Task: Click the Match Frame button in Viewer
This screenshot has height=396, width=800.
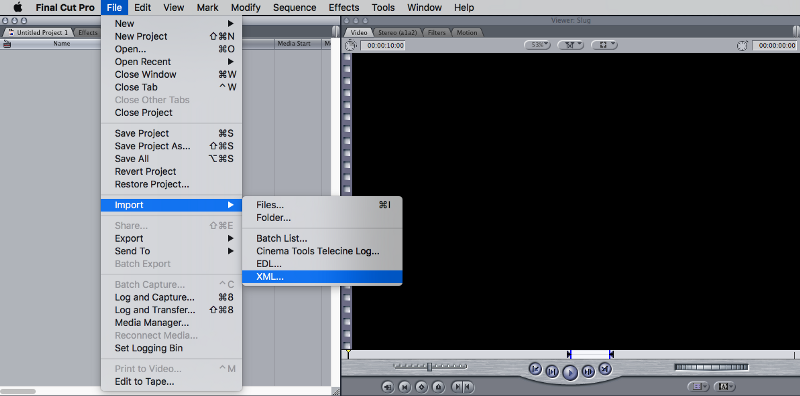Action: coord(388,387)
